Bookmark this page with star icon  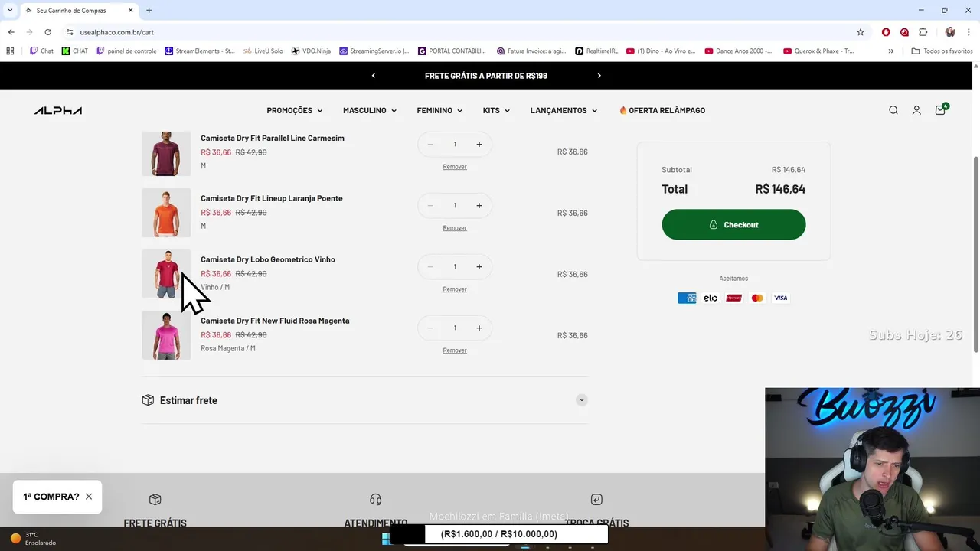point(861,32)
